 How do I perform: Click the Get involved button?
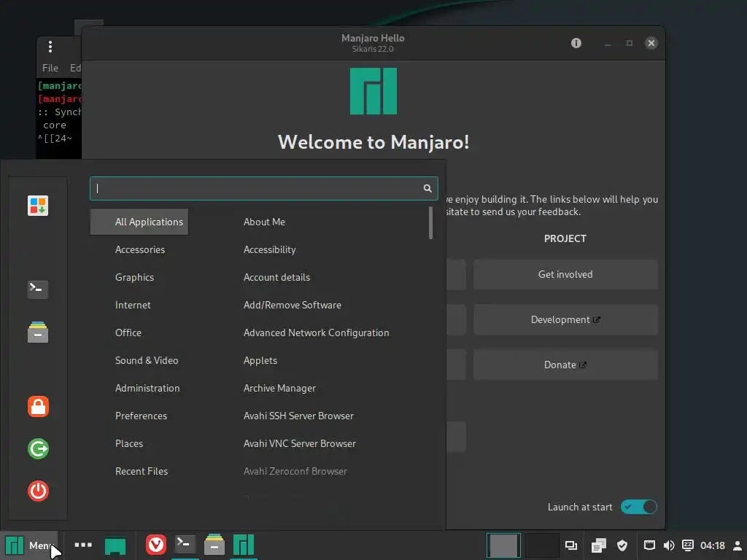(x=565, y=274)
